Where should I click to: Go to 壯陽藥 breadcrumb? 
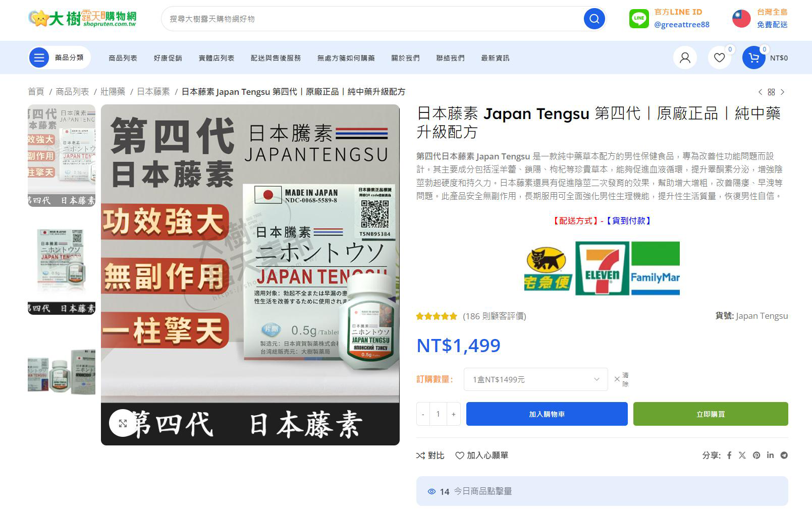point(113,92)
